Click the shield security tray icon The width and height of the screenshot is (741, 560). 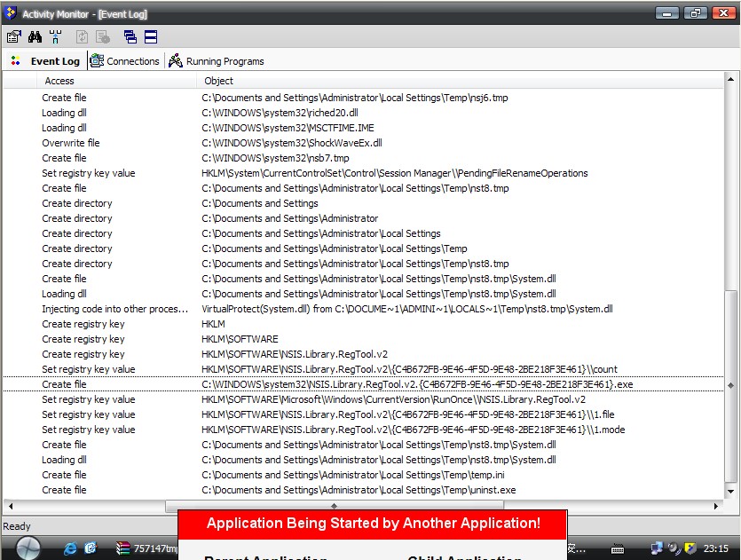(x=690, y=548)
